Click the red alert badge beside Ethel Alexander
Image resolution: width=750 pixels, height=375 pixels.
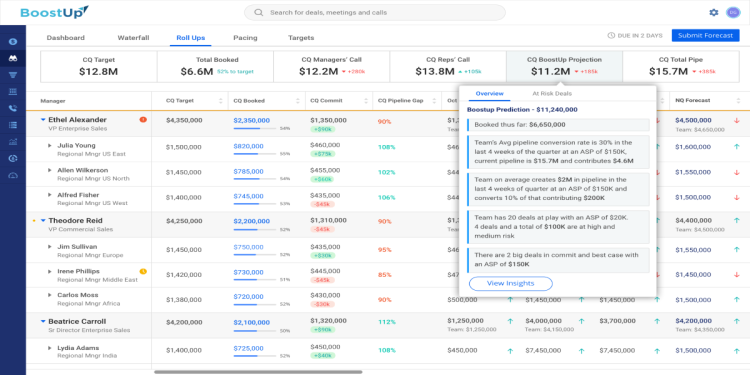(143, 120)
